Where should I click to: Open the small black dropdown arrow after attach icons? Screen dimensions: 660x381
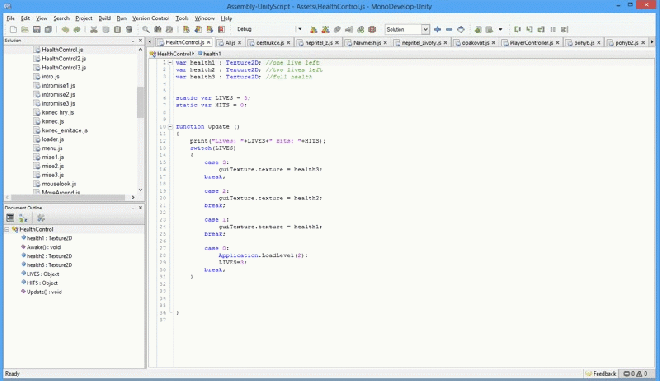click(x=500, y=29)
